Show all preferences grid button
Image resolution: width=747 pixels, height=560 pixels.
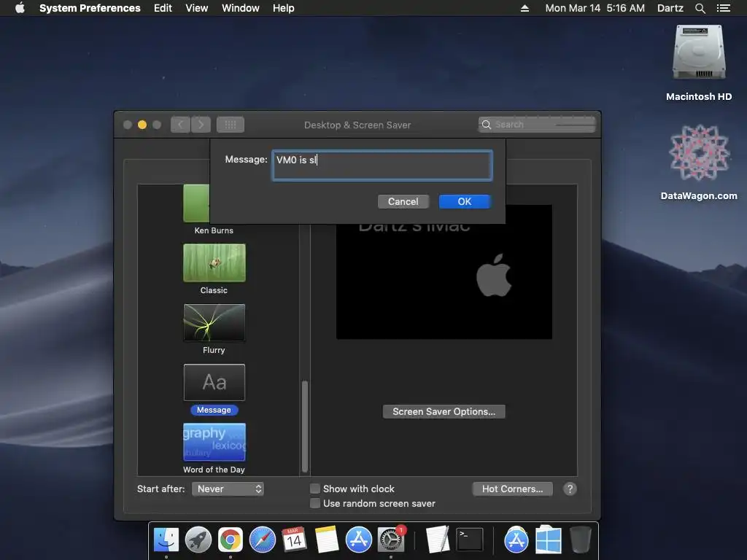[x=230, y=125]
